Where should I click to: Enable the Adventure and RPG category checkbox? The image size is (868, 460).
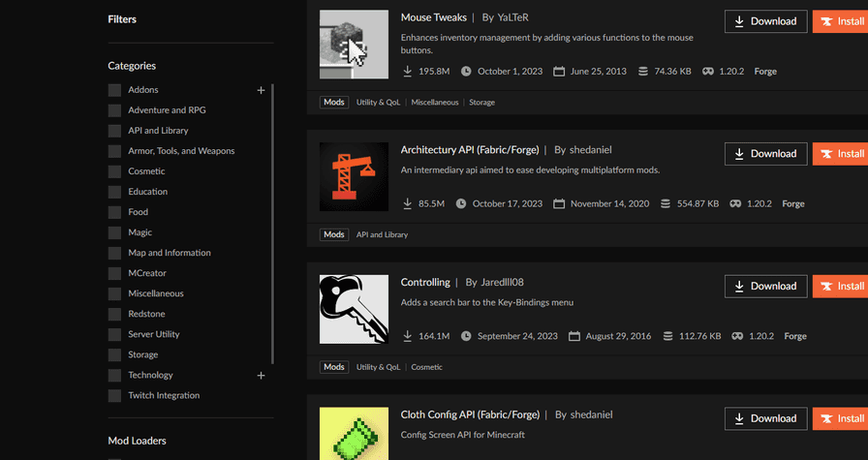(115, 110)
